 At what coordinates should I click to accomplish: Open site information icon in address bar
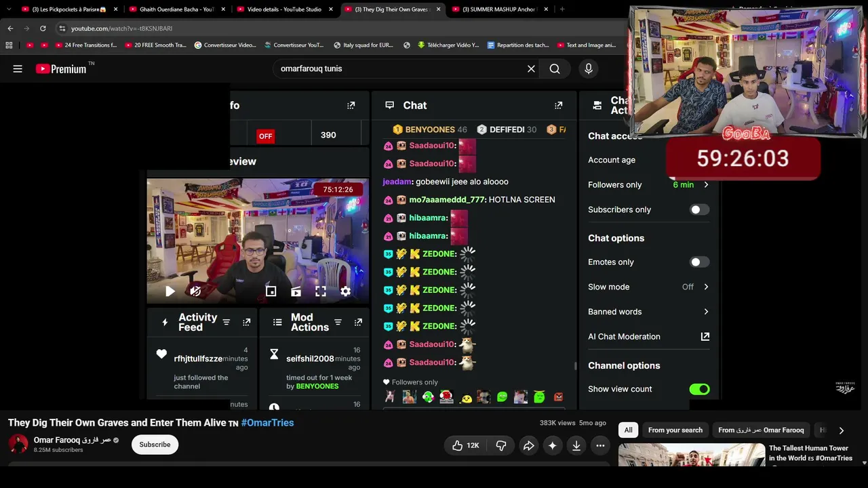(x=62, y=28)
